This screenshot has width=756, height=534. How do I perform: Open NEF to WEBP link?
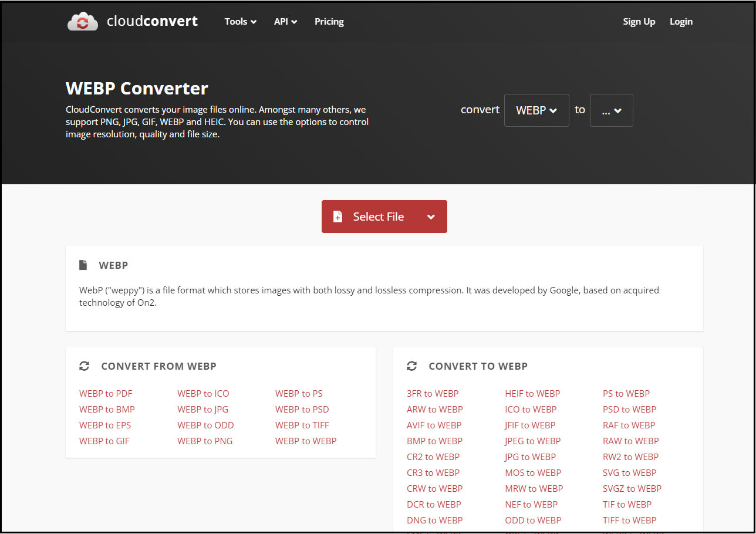coord(531,505)
